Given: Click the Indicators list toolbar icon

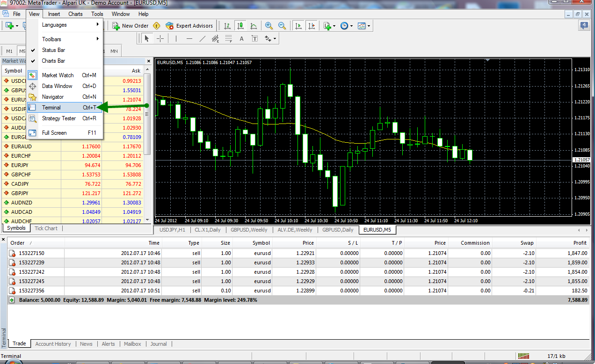Looking at the screenshot, I should (x=327, y=26).
